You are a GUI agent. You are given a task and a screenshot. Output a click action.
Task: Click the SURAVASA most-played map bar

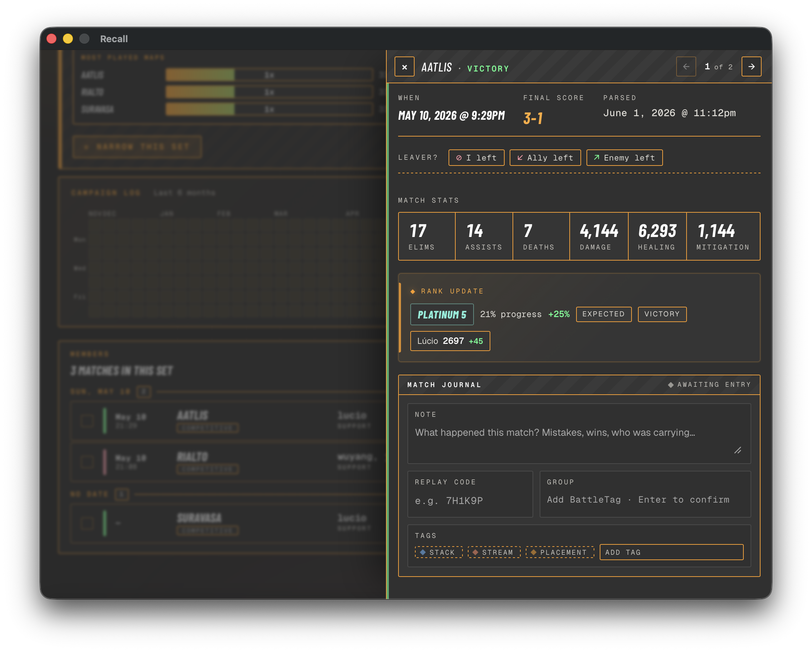(269, 109)
